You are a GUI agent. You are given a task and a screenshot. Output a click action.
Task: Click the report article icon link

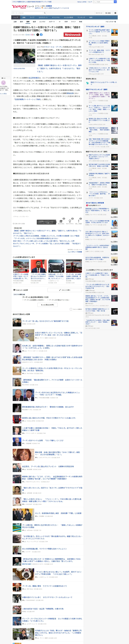tap(19, 223)
